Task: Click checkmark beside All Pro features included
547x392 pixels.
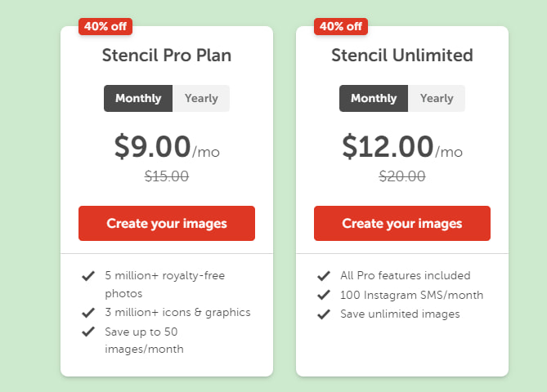Action: [324, 276]
